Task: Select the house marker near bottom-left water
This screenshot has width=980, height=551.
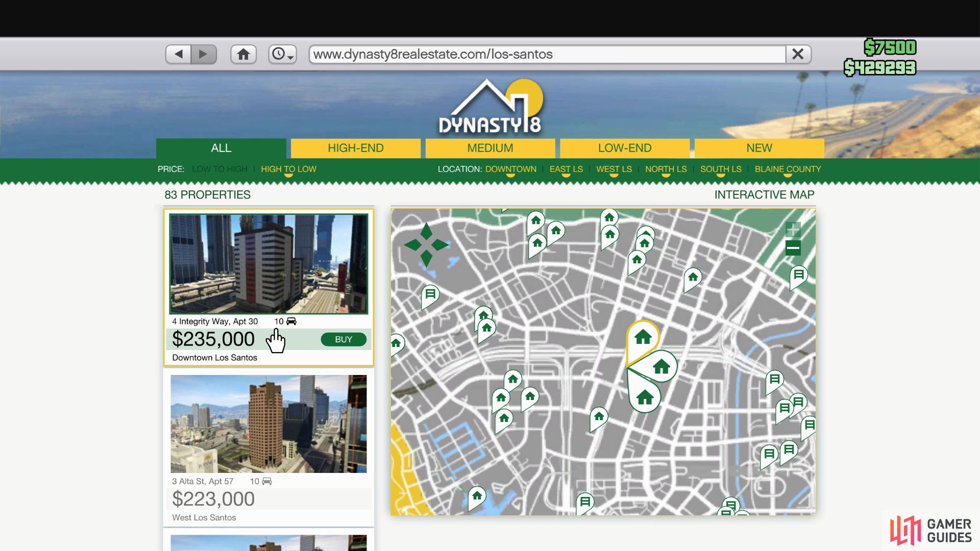Action: coord(477,497)
